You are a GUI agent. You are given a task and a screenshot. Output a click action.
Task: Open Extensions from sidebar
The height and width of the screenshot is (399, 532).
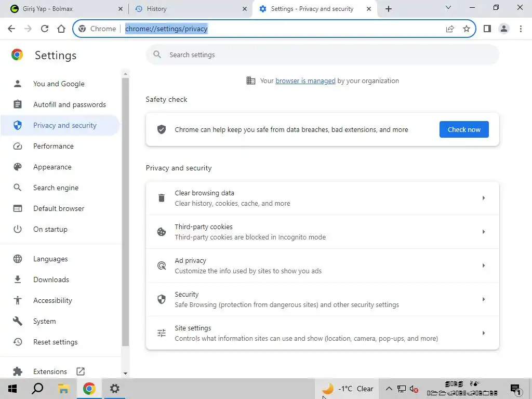(60, 371)
